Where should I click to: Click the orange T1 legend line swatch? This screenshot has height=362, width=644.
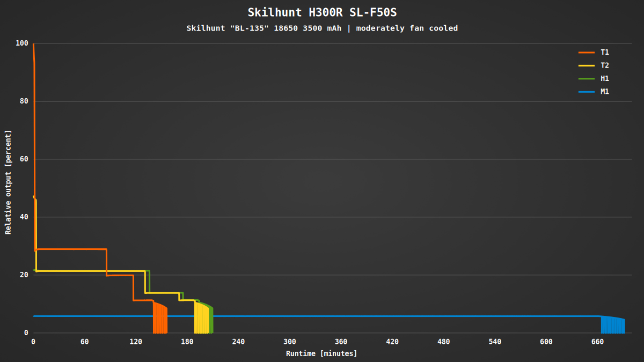click(x=586, y=53)
